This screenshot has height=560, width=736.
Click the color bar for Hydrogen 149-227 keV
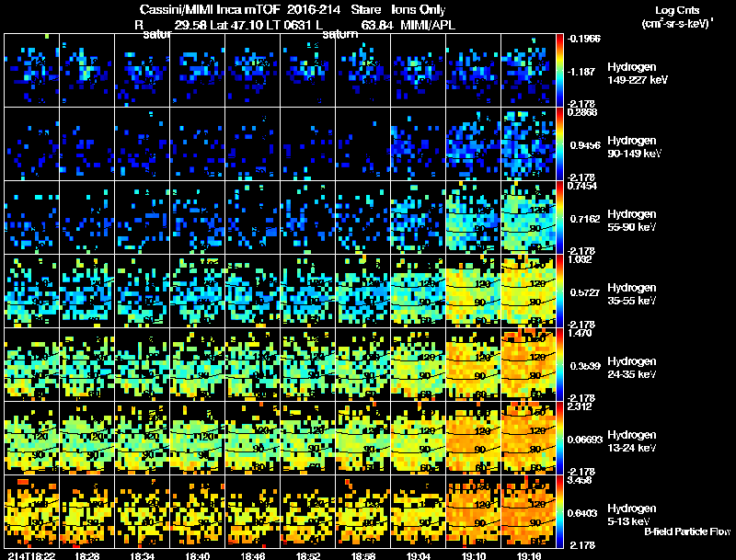tap(561, 71)
